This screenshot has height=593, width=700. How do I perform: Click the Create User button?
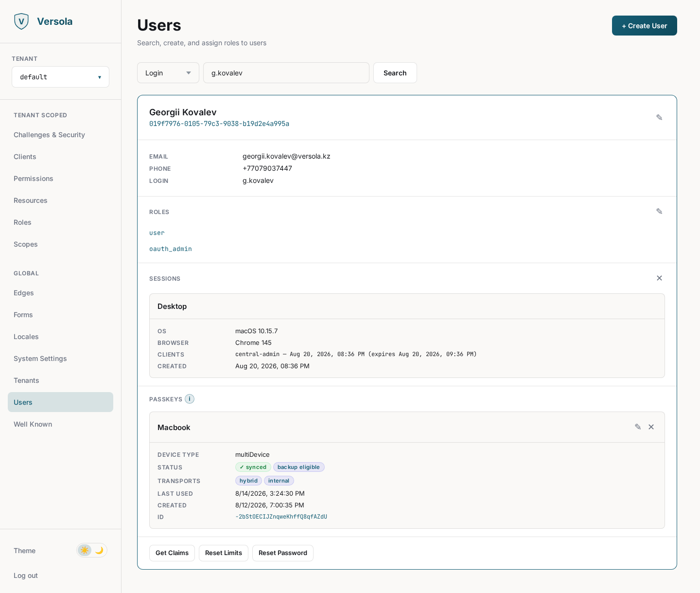pyautogui.click(x=645, y=26)
